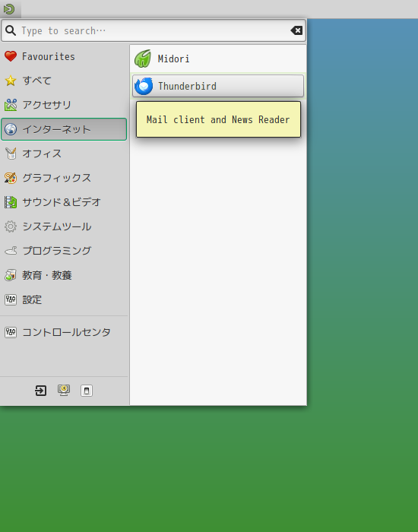
Task: Open the アクセサリ category
Action: point(64,105)
